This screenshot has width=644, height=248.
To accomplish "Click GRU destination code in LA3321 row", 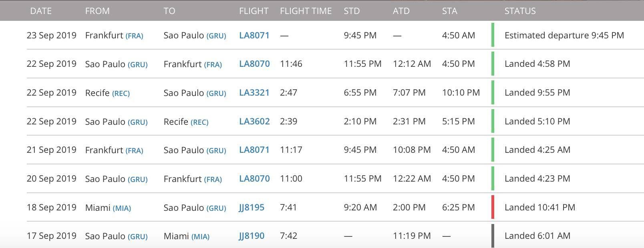I will [216, 93].
